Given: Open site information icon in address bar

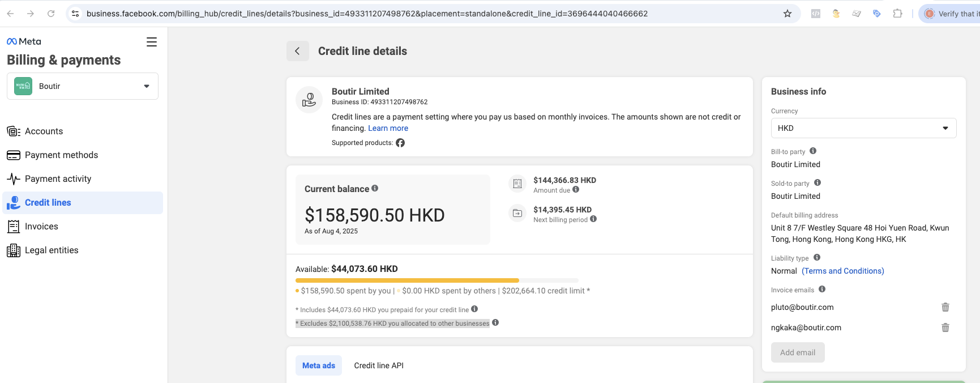Looking at the screenshot, I should point(75,14).
